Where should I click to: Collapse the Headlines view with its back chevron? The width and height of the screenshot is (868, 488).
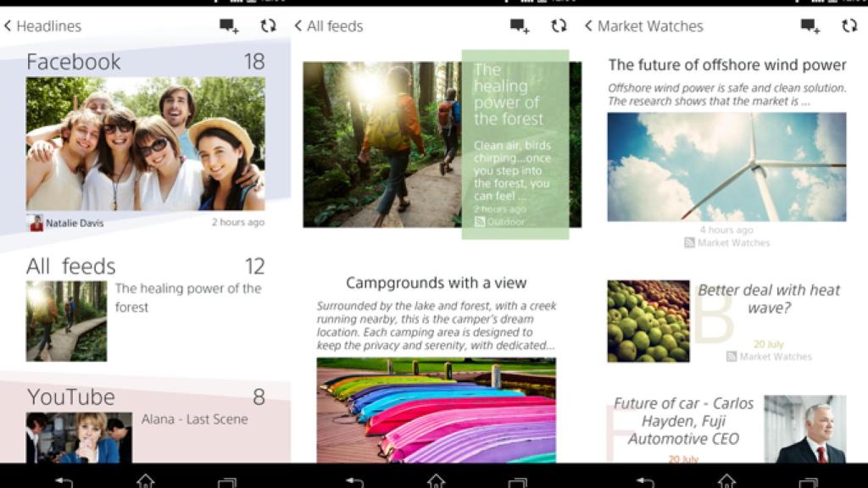coord(8,26)
